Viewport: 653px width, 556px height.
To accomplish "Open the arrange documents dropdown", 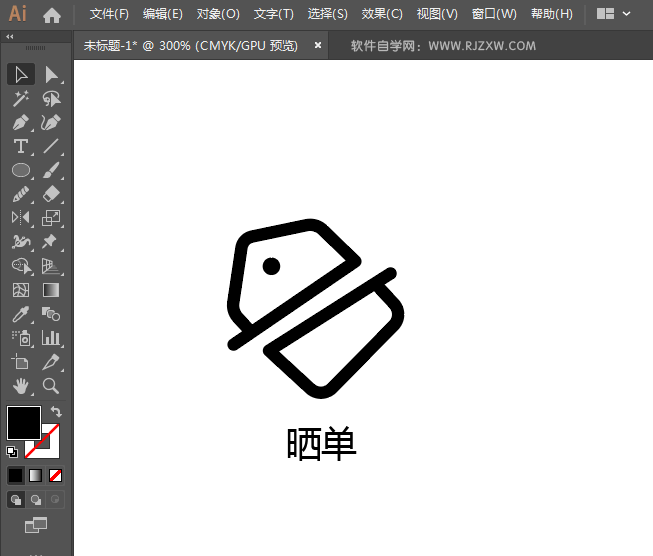I will (613, 14).
